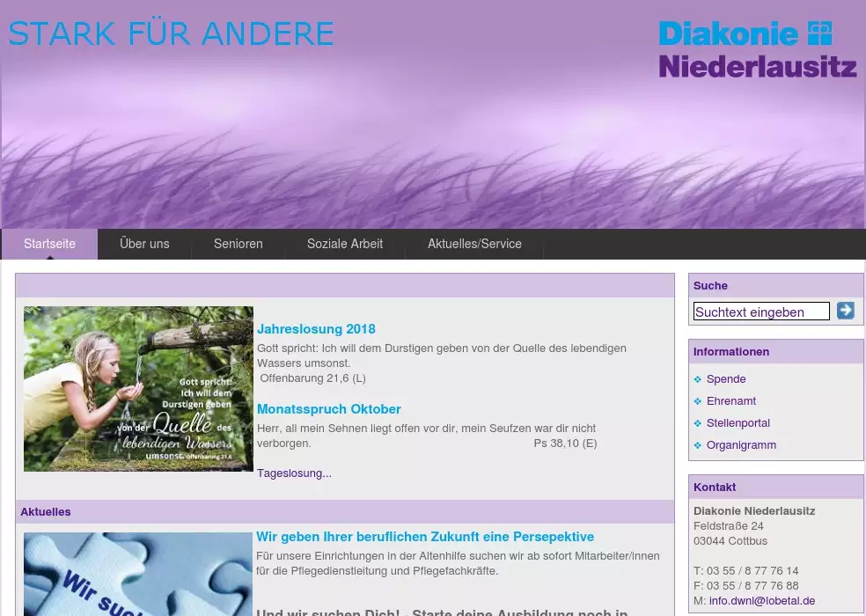The image size is (866, 616).
Task: Open the Spende link
Action: click(726, 379)
